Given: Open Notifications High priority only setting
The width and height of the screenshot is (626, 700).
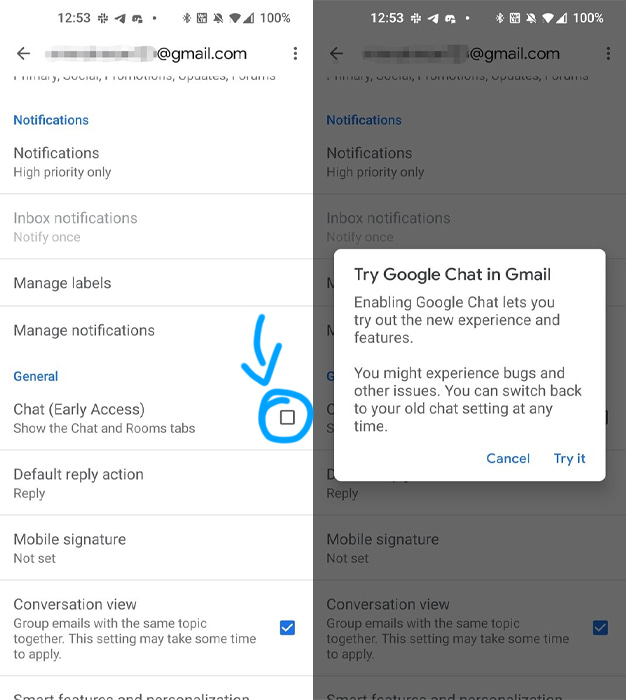Looking at the screenshot, I should [x=156, y=162].
